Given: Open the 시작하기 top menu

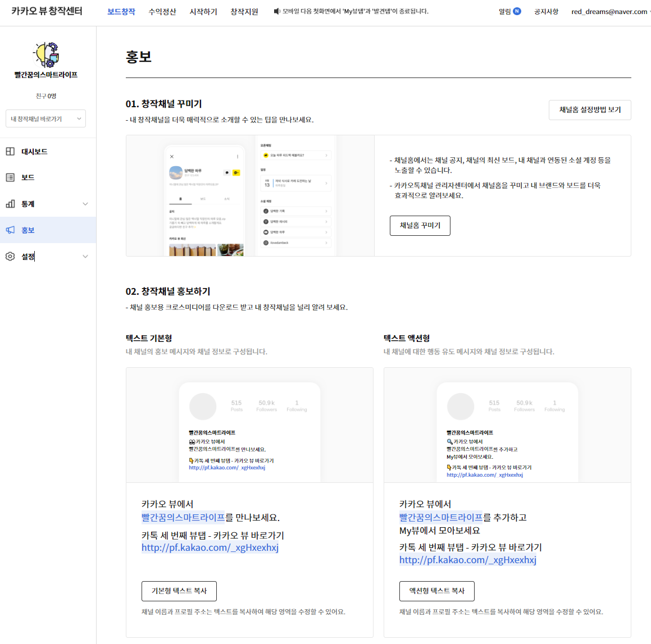Looking at the screenshot, I should (203, 12).
